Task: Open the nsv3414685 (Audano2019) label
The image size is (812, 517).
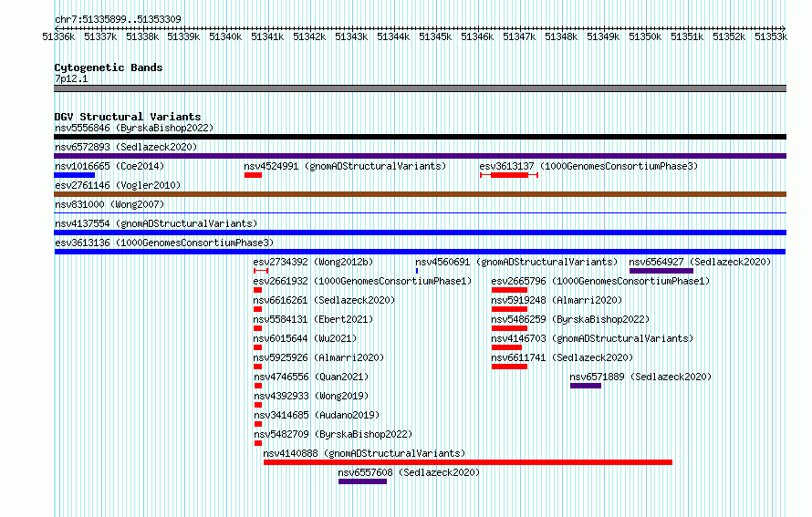Action: 317,415
